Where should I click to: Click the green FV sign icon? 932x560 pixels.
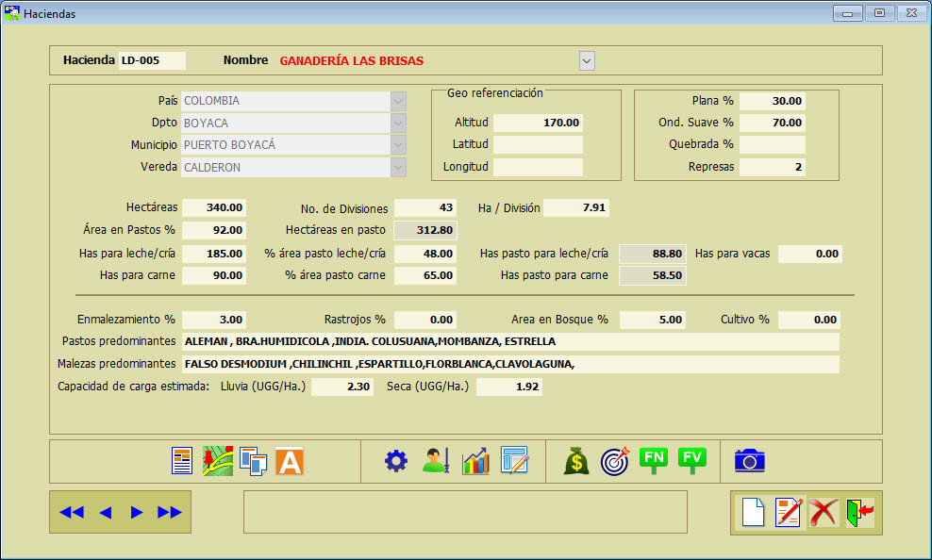coord(691,459)
